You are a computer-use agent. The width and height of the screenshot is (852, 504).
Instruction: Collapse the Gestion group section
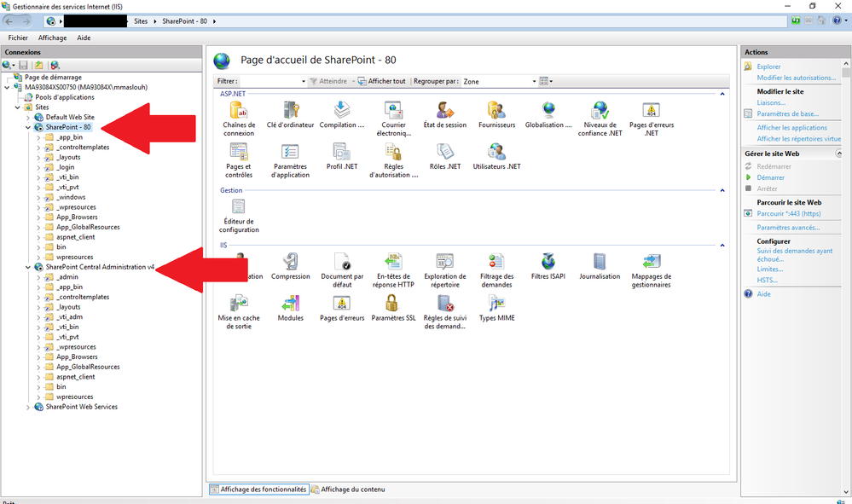point(722,191)
